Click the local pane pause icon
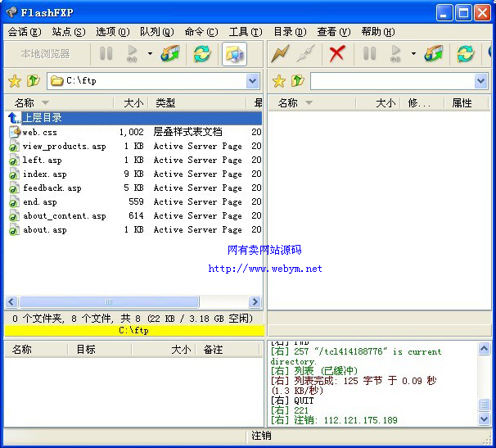496x448 pixels. (x=106, y=53)
